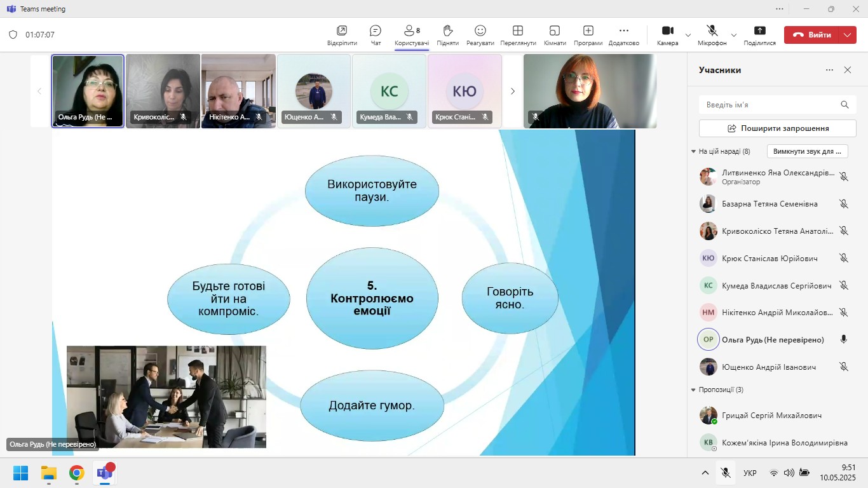Click the НМ avatar in participant list
This screenshot has height=488, width=868.
tap(709, 313)
